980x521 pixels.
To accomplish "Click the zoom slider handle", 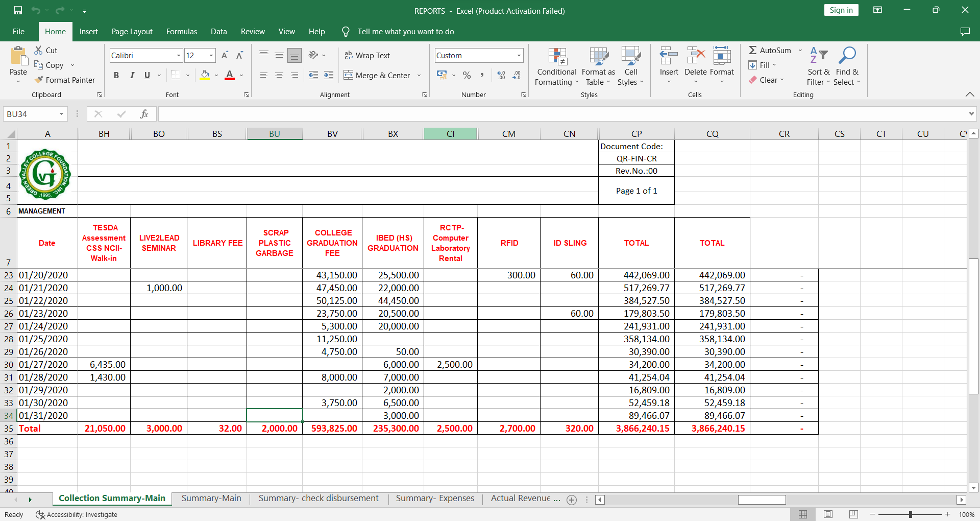I will click(910, 514).
